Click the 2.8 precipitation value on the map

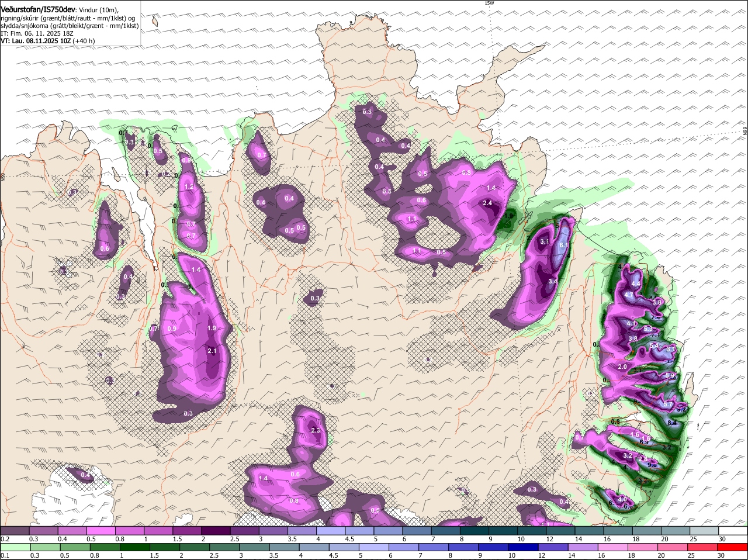pyautogui.click(x=643, y=459)
